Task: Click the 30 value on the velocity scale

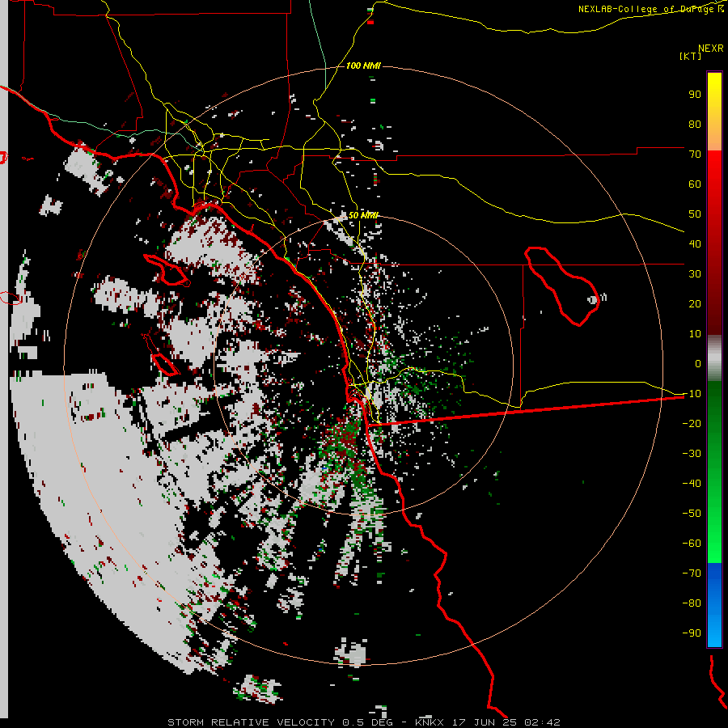Action: pyautogui.click(x=695, y=274)
